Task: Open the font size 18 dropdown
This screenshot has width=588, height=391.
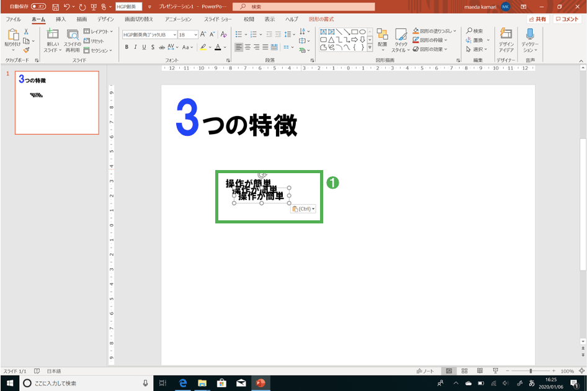Action: (x=196, y=35)
